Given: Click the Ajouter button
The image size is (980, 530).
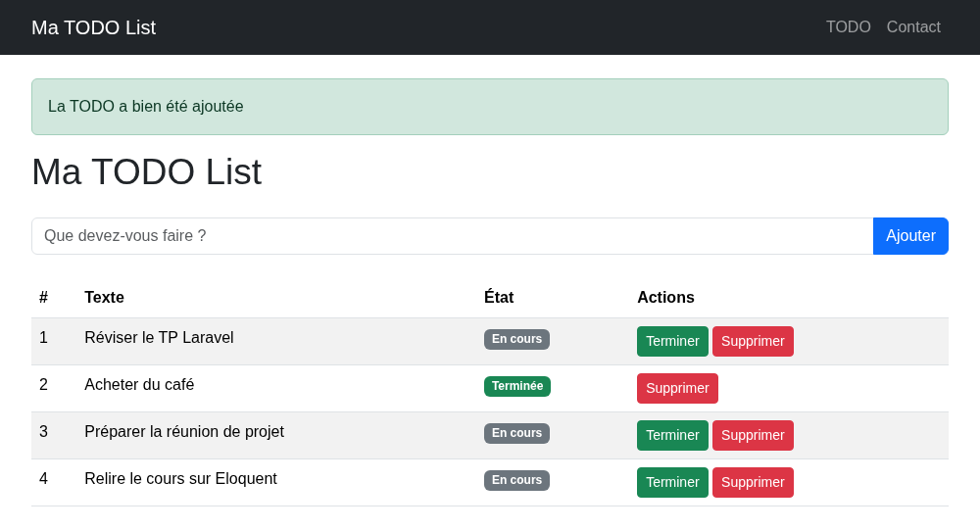Looking at the screenshot, I should point(910,236).
